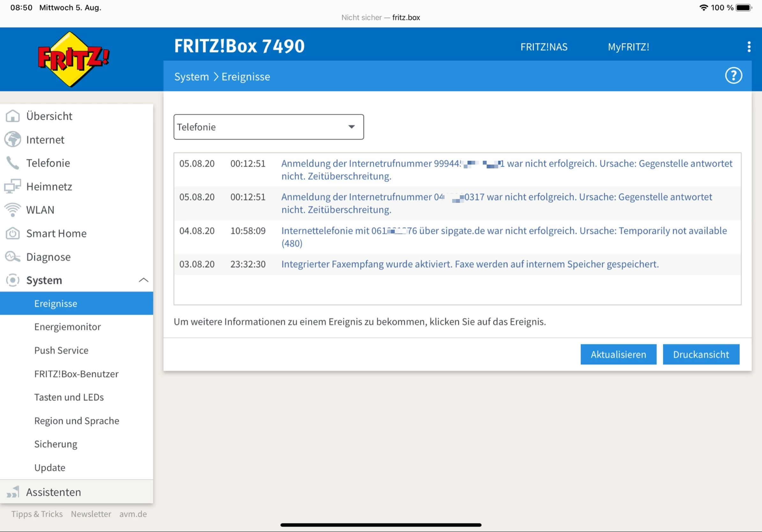762x532 pixels.
Task: Open the avm.de footer link
Action: pyautogui.click(x=133, y=514)
